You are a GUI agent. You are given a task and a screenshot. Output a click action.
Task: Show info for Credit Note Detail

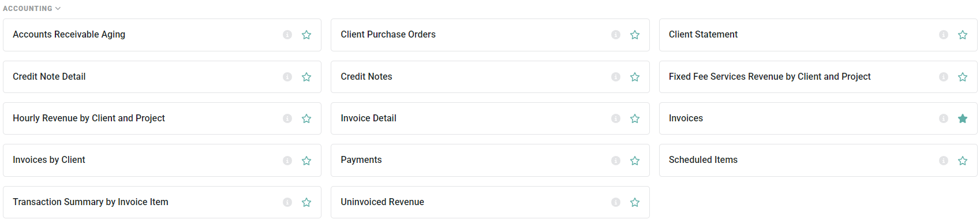coord(287,77)
